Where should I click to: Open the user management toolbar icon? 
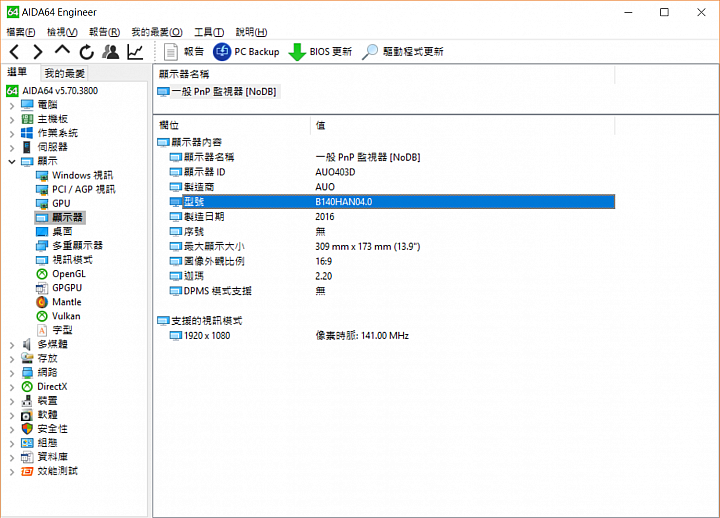point(111,52)
